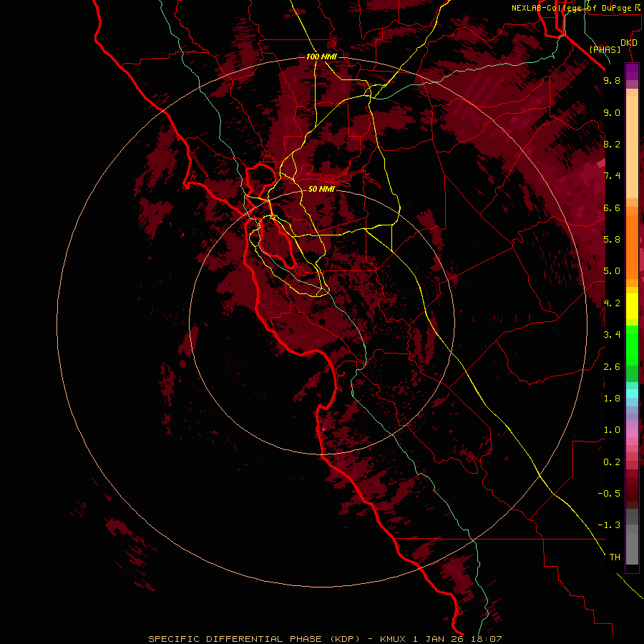Select the 1.8 value on color scale
Viewport: 644px width, 644px height.
coord(612,399)
